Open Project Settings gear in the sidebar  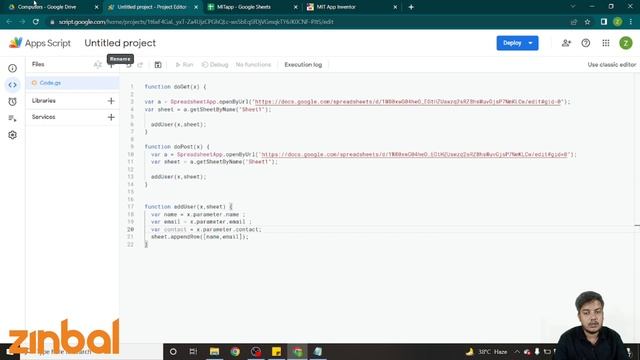[12, 135]
